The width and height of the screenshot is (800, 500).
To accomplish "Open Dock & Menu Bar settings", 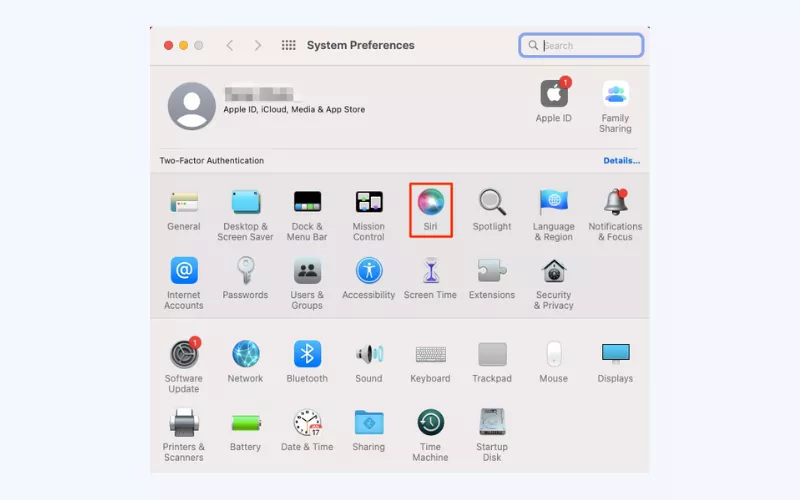I will (307, 215).
